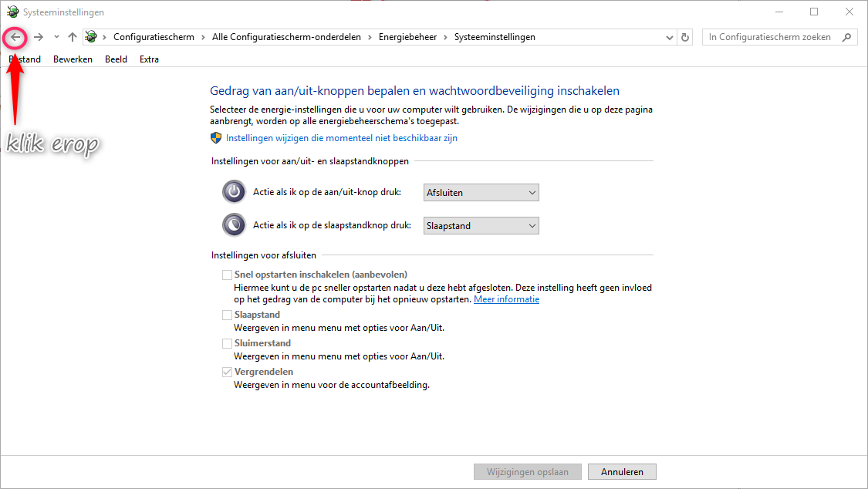Click 'Weergeven in menu voor de accountafbeelding' text

tap(332, 384)
